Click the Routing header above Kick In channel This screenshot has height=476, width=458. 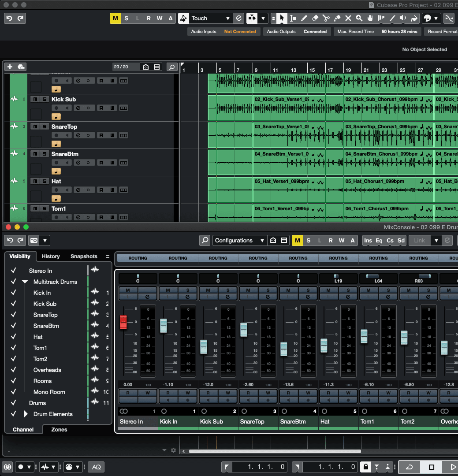tap(178, 258)
